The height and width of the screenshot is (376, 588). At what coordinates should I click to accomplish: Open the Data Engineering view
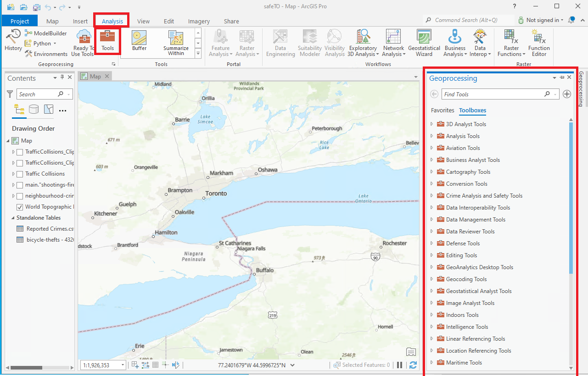click(280, 43)
